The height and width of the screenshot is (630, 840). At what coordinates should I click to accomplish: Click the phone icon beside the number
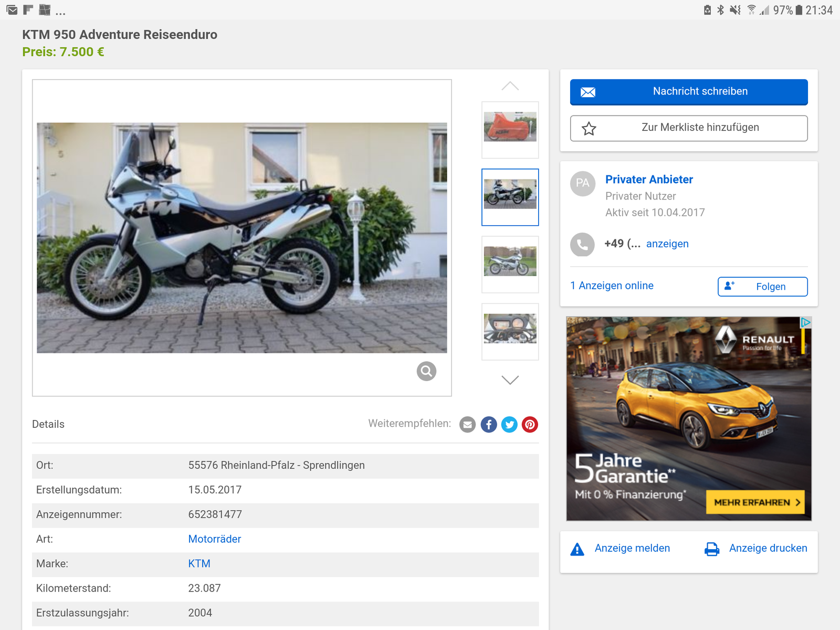click(x=582, y=244)
